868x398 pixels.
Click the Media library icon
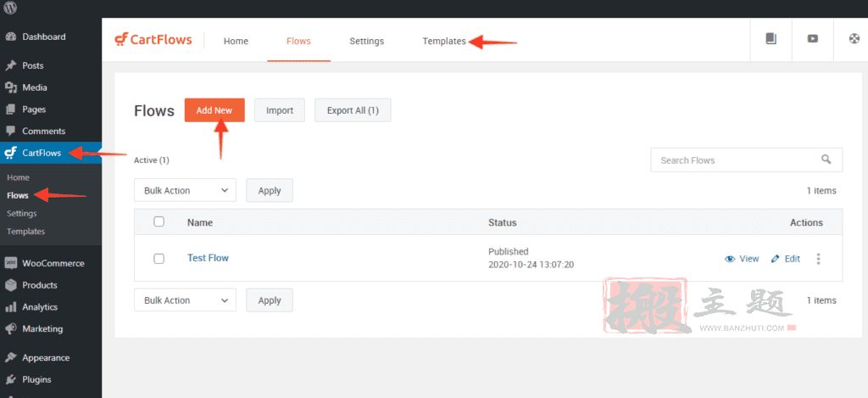[10, 87]
